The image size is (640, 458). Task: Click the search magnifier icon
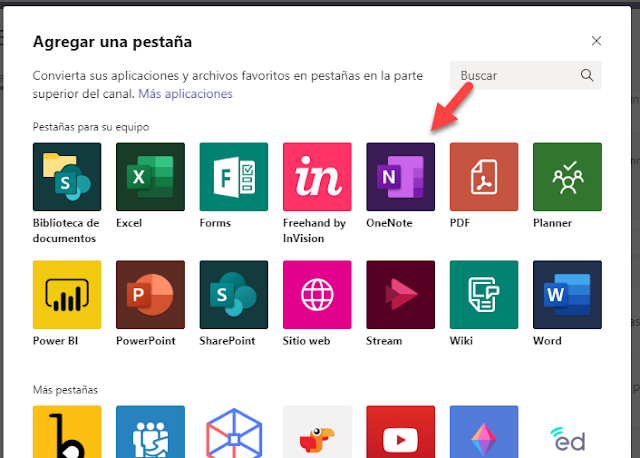pyautogui.click(x=587, y=75)
